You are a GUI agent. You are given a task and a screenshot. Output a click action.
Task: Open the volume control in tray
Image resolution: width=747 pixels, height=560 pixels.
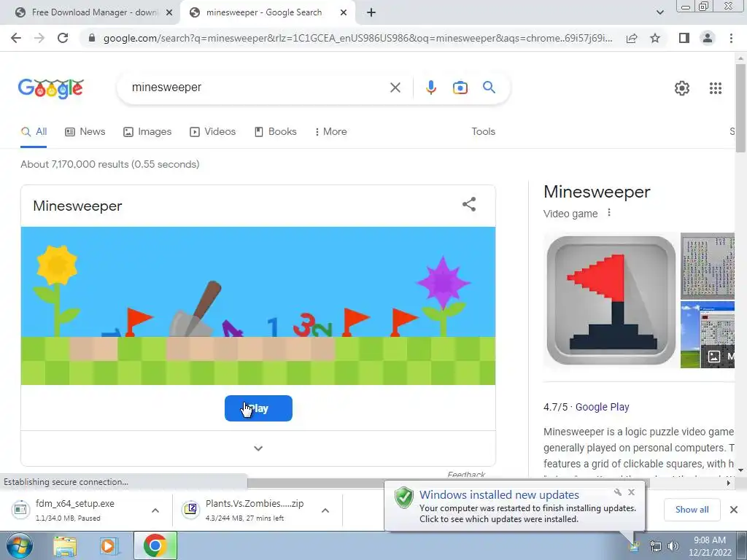673,546
